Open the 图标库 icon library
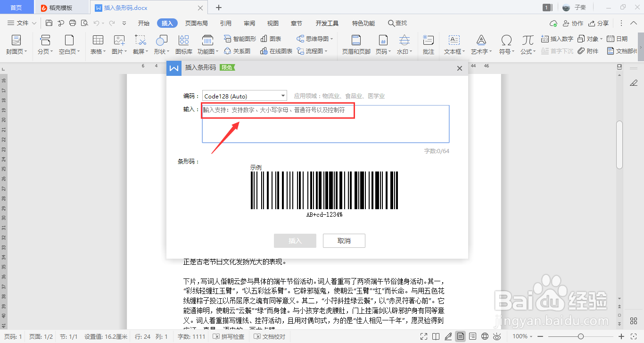The width and height of the screenshot is (644, 343). (x=184, y=45)
